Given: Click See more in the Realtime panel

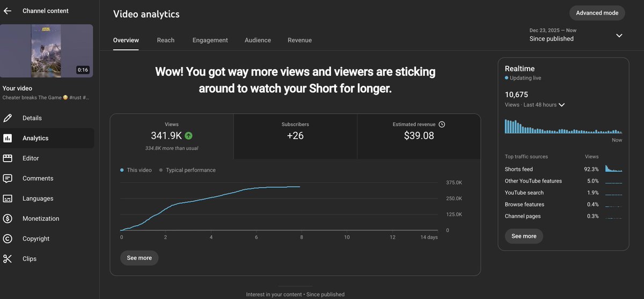Looking at the screenshot, I should point(524,236).
